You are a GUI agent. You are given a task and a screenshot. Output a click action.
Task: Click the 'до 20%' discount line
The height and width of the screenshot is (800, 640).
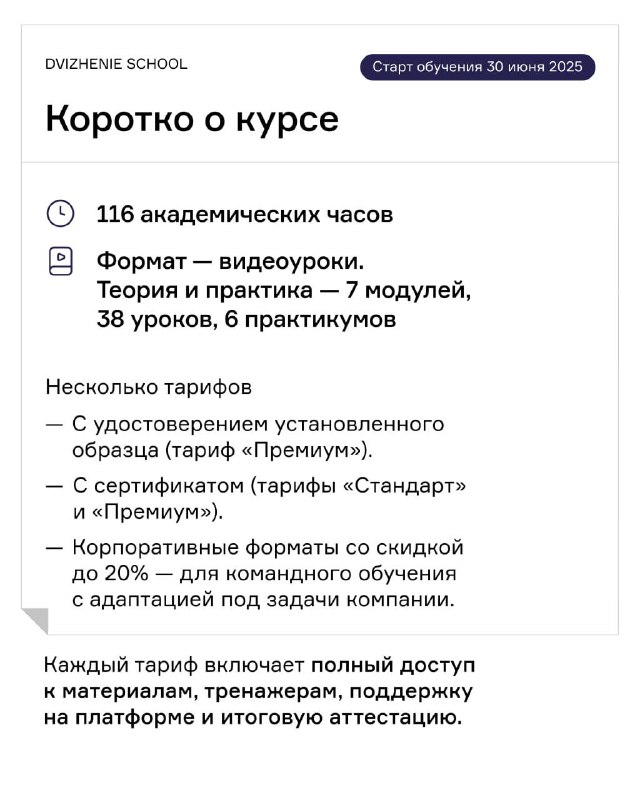click(264, 573)
